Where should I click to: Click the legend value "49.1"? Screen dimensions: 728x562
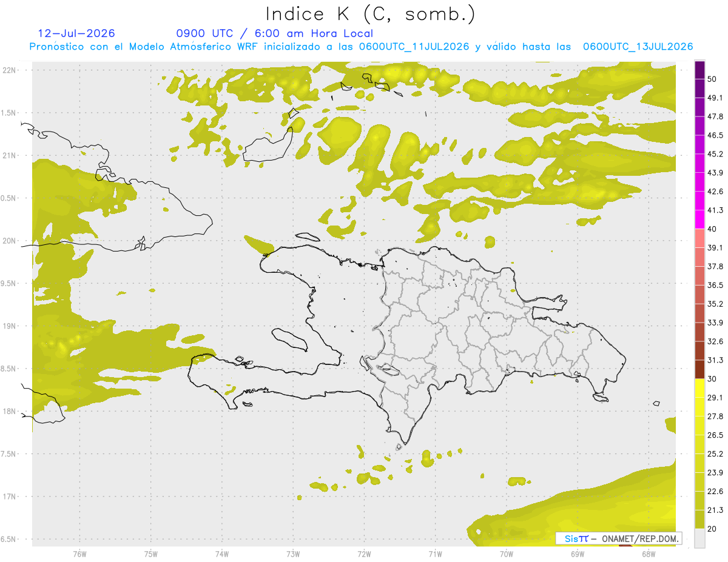pos(715,98)
